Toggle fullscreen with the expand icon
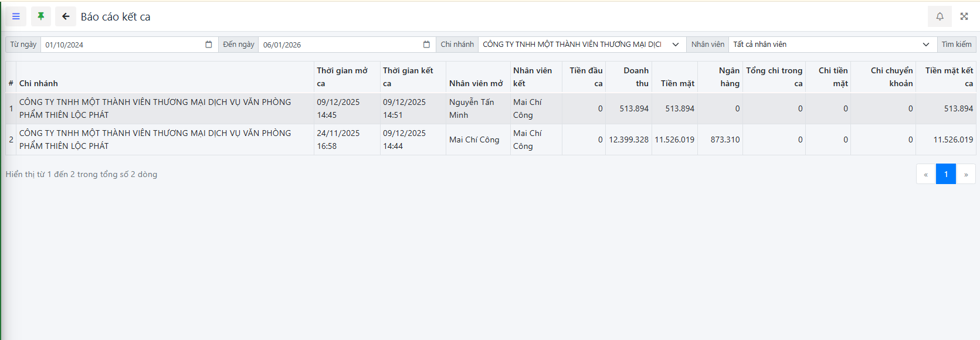980x340 pixels. click(964, 16)
